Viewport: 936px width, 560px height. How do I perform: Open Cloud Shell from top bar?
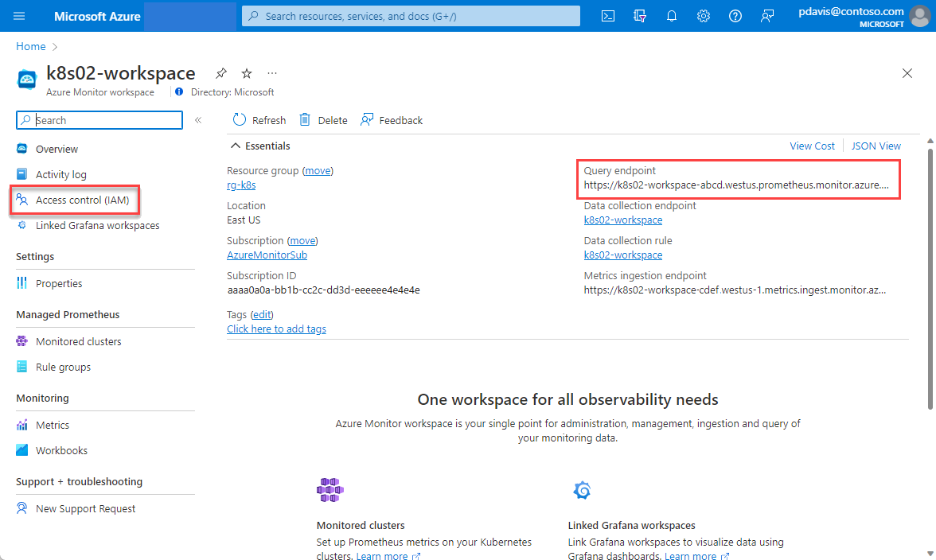[608, 16]
